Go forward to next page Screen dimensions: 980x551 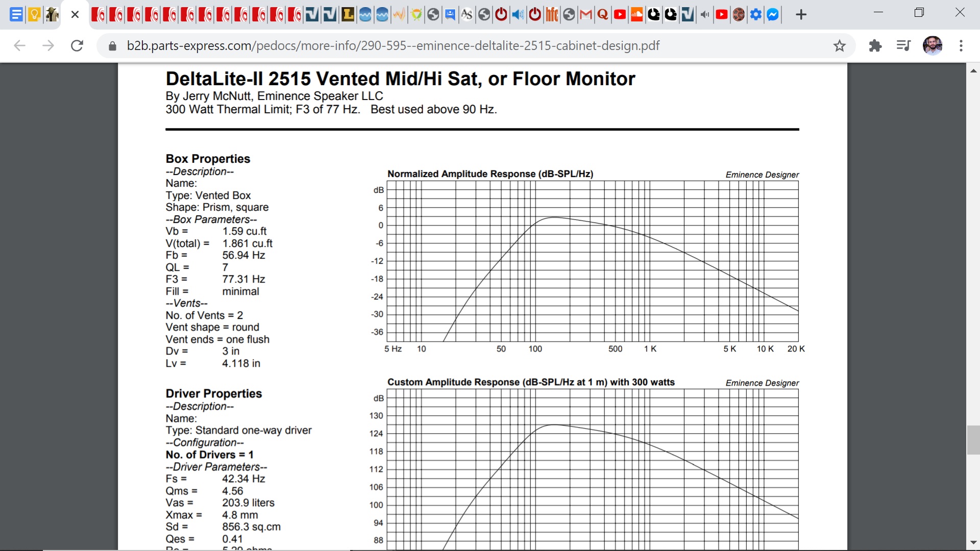tap(48, 46)
